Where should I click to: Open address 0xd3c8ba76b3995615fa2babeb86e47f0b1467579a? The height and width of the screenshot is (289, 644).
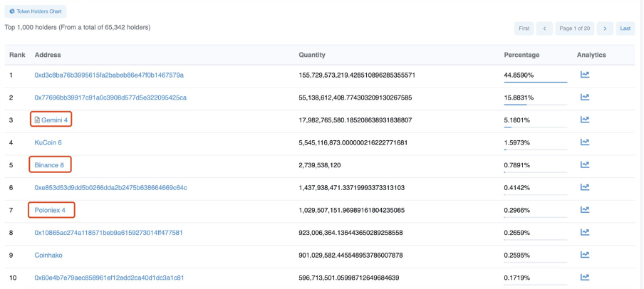(109, 75)
